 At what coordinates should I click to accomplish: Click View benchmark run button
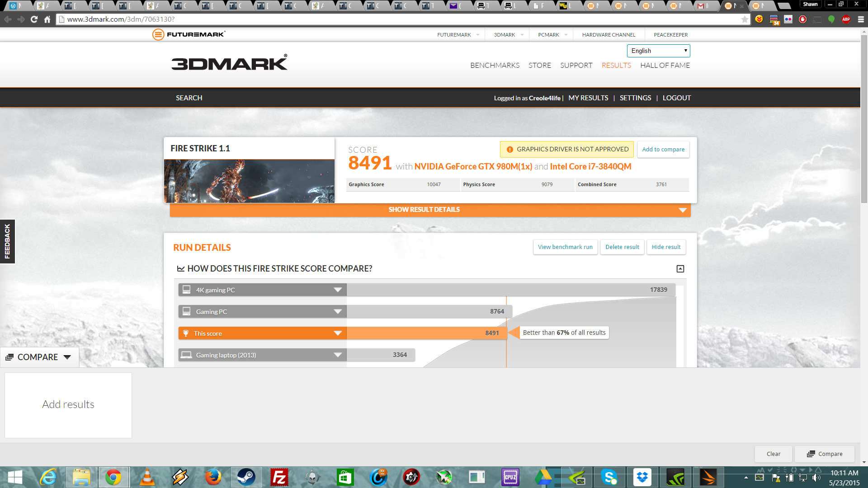(x=565, y=247)
